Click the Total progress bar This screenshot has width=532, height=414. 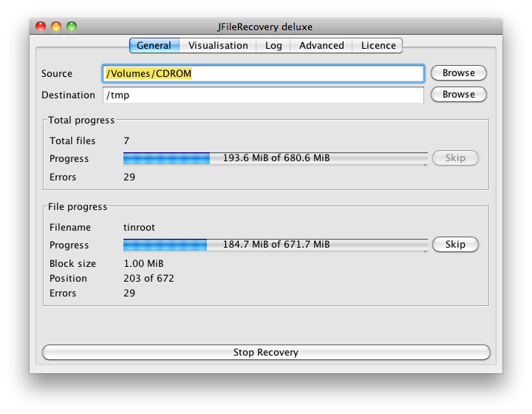click(x=275, y=158)
